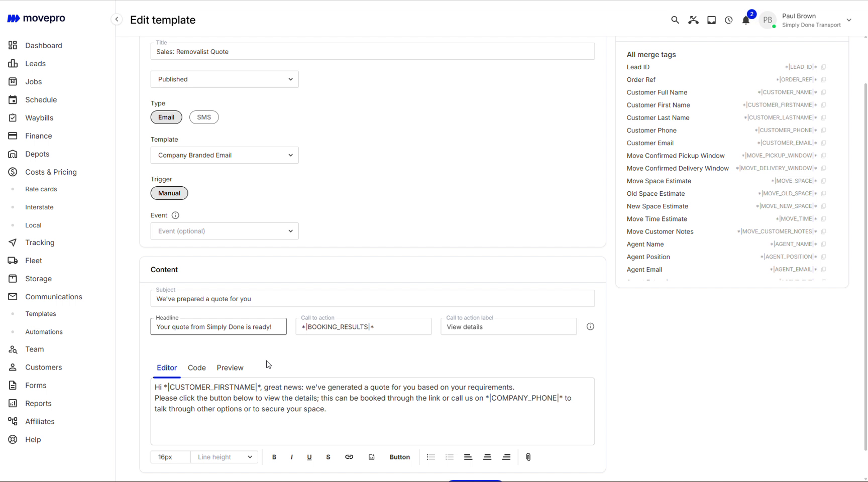Attach a file with paperclip icon

coord(528,457)
